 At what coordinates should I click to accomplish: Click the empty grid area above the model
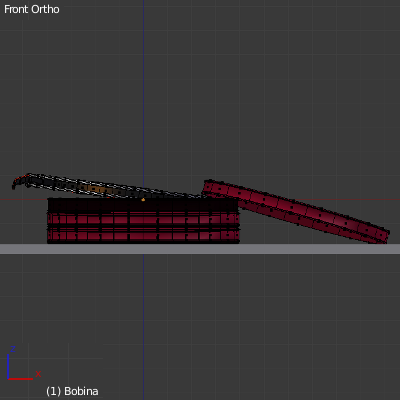pyautogui.click(x=233, y=100)
